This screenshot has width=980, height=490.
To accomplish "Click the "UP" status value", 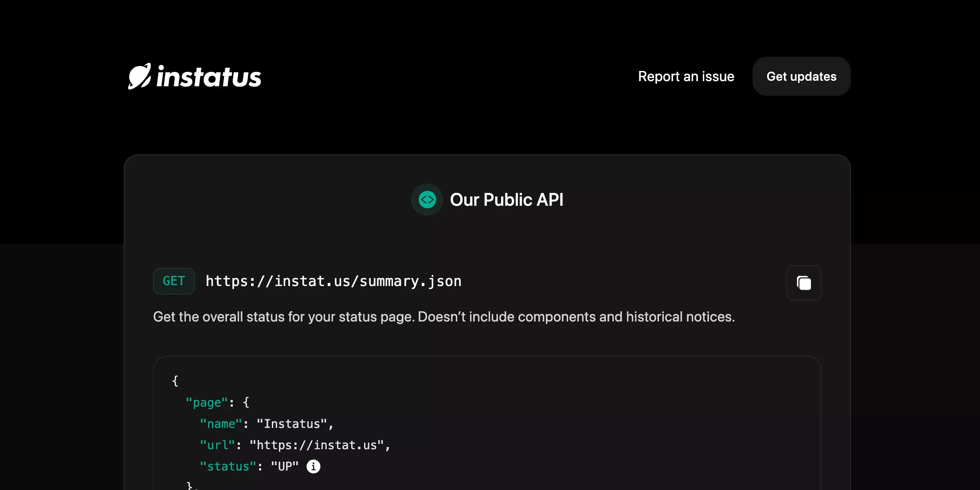I will click(x=285, y=466).
